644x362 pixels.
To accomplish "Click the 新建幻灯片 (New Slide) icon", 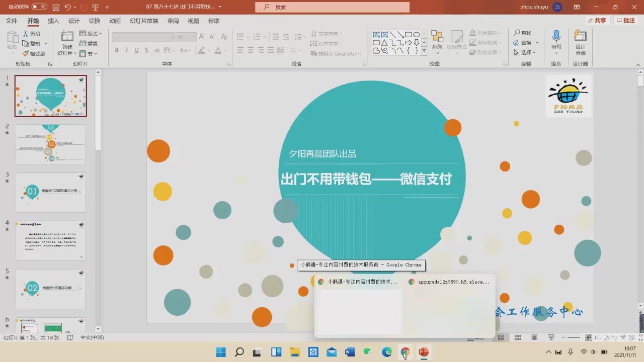I will pos(67,36).
